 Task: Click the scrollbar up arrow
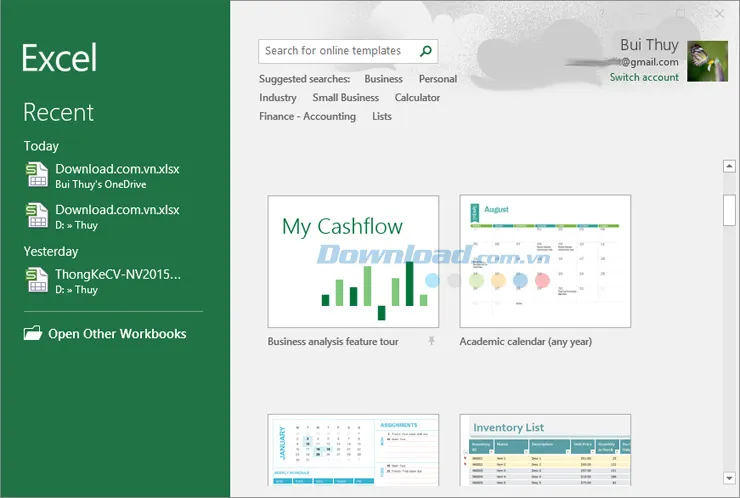pyautogui.click(x=729, y=166)
